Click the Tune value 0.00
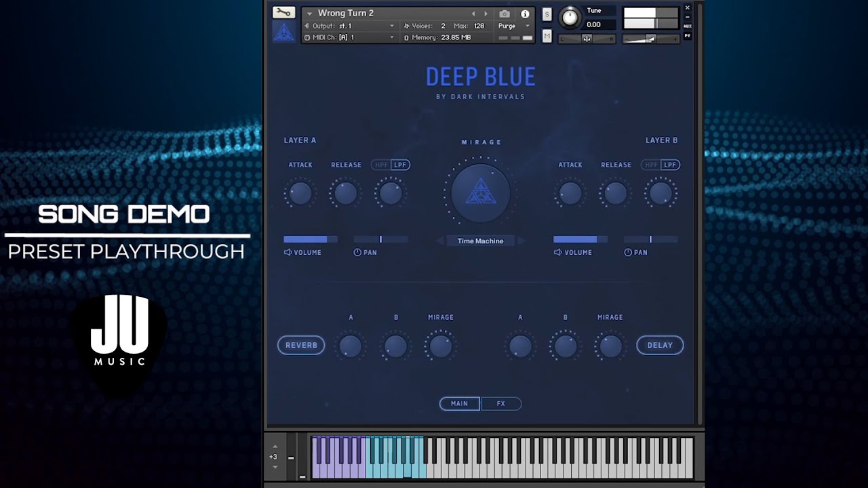This screenshot has height=488, width=868. (x=594, y=24)
